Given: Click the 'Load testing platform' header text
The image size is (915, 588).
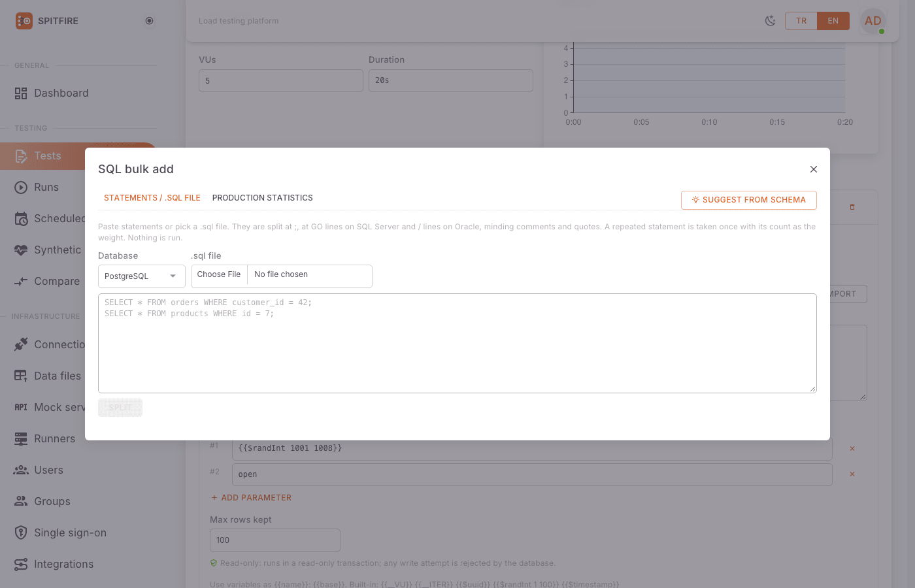Looking at the screenshot, I should point(239,21).
